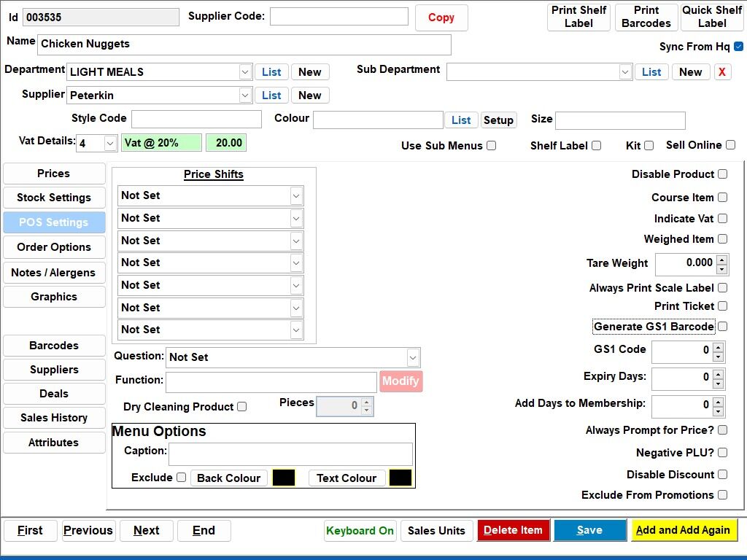Open the Text Colour black swatch
Screen dimensions: 747x560
[400, 478]
